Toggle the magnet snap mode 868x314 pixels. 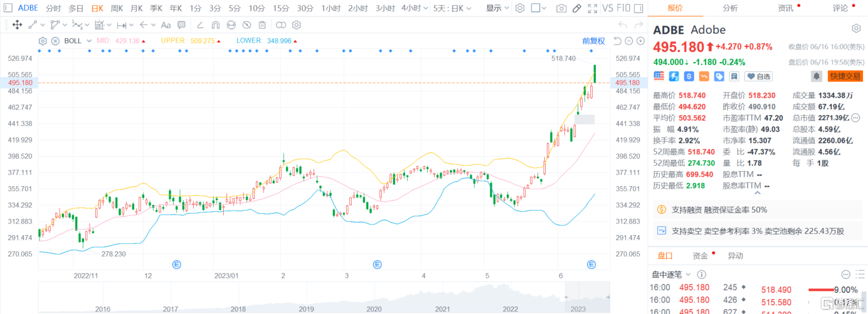tap(216, 25)
